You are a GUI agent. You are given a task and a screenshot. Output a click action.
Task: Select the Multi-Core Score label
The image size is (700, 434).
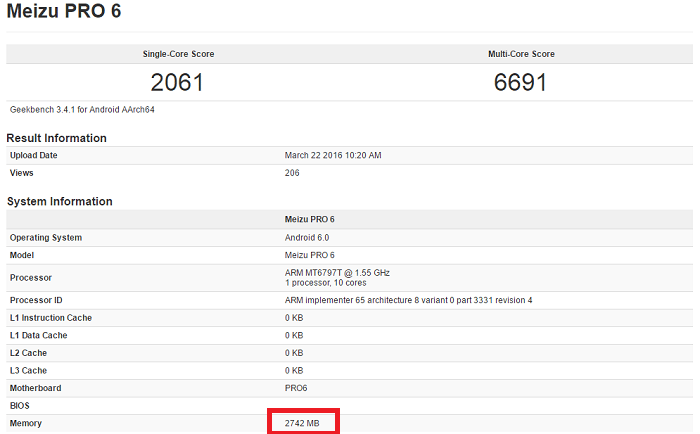521,54
